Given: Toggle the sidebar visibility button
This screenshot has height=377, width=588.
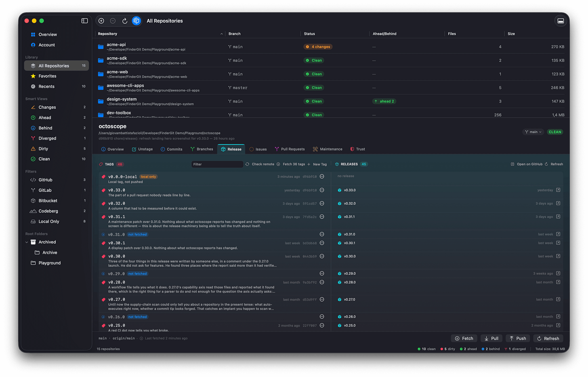Looking at the screenshot, I should [84, 21].
